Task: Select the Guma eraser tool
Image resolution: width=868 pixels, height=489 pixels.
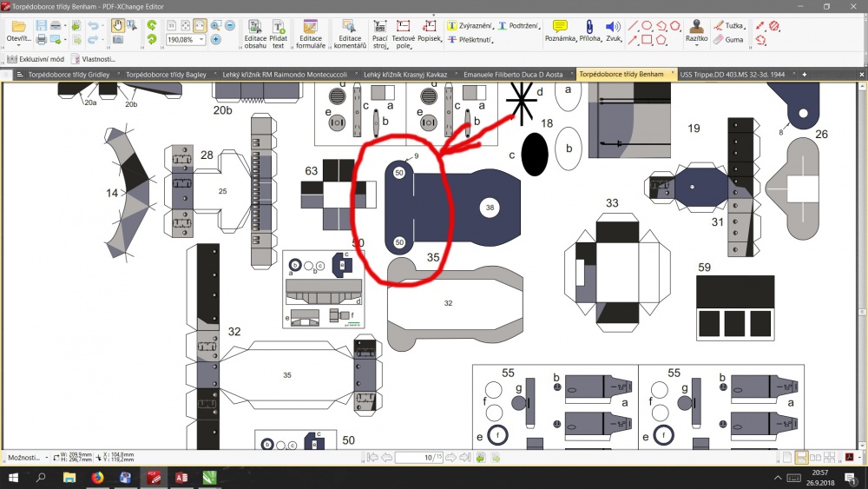Action: pos(728,39)
